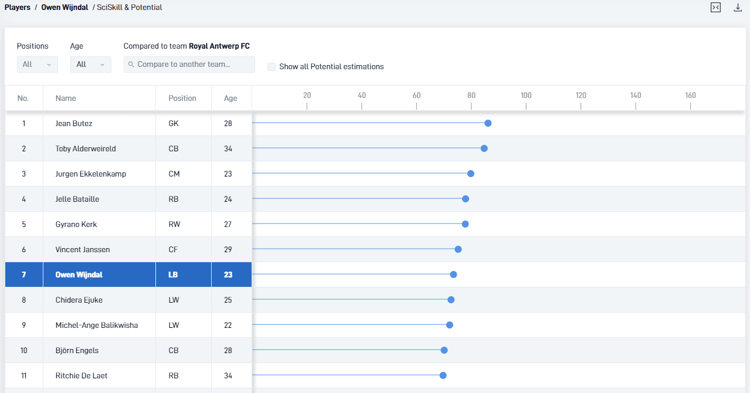Click the SciSkill dot for Jean Butez

tap(488, 123)
